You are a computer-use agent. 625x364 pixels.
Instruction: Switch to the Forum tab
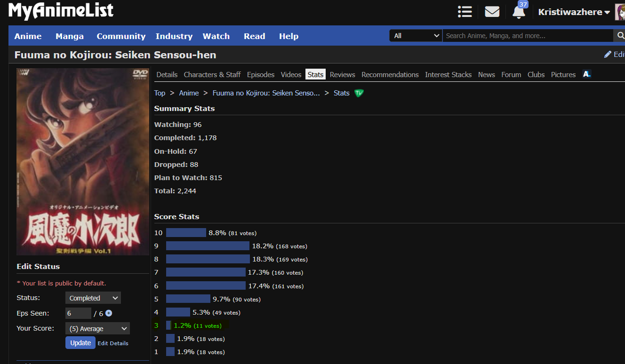point(511,75)
